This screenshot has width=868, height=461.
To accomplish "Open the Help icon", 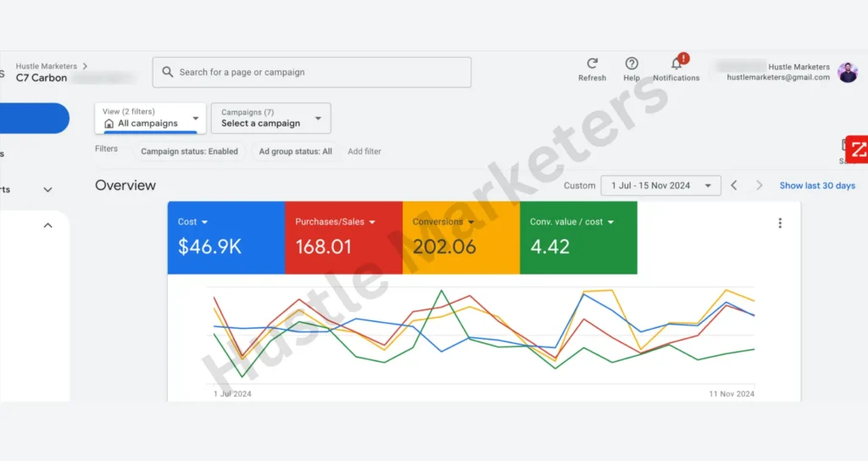I will 632,64.
